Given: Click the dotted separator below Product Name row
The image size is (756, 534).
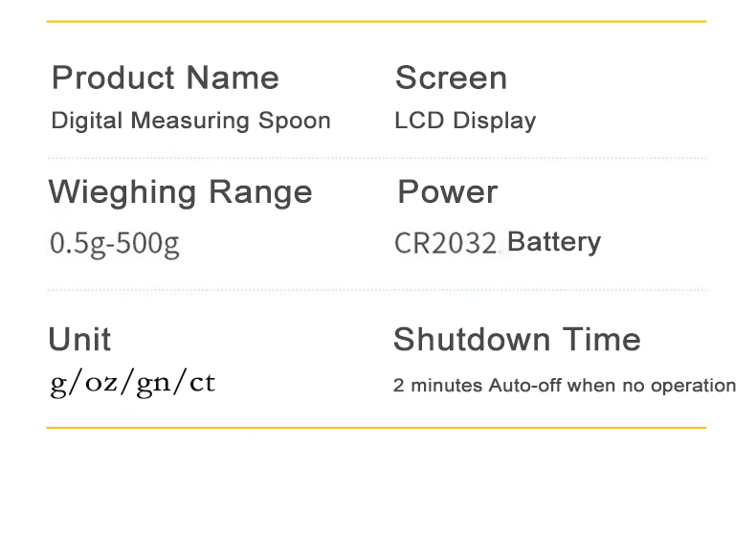Looking at the screenshot, I should pyautogui.click(x=376, y=158).
